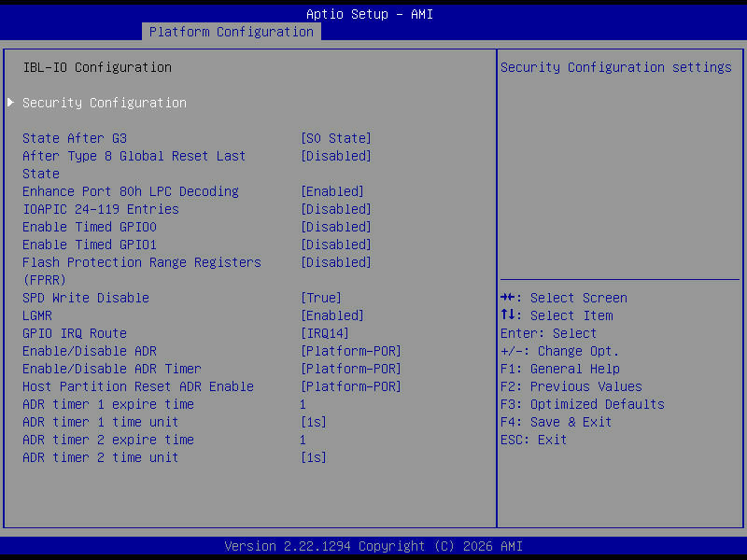The image size is (747, 560).
Task: Select ADR timer 1 expire time
Action: [108, 404]
